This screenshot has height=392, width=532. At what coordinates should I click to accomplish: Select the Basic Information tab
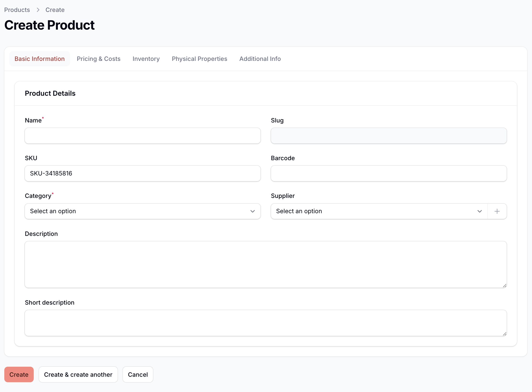pos(39,59)
